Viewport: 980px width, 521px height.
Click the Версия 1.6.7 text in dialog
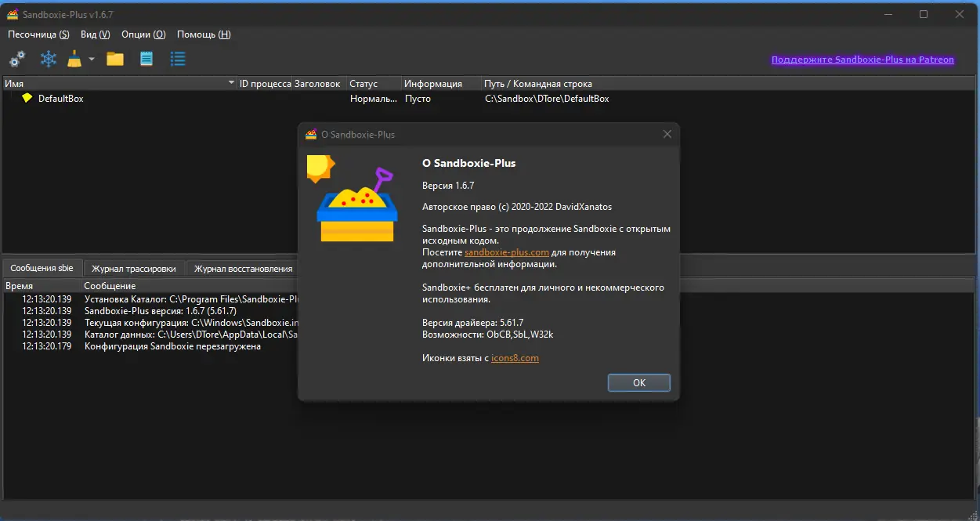pos(448,186)
